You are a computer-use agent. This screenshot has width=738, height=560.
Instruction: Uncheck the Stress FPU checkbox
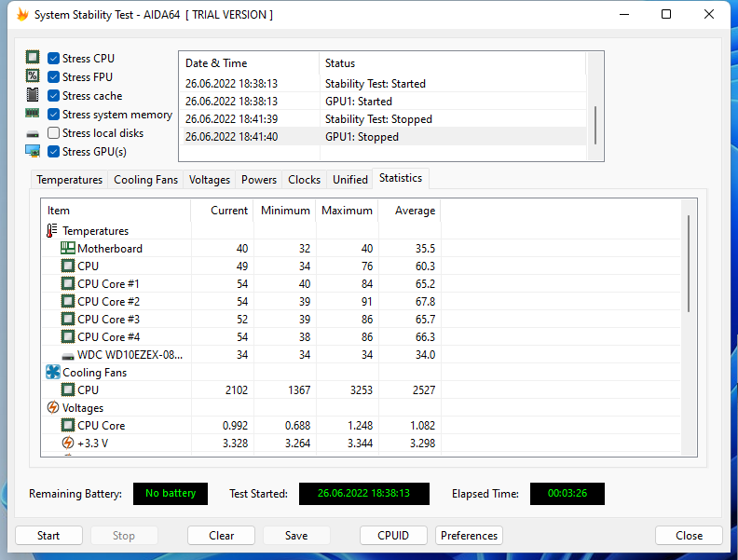pos(54,76)
